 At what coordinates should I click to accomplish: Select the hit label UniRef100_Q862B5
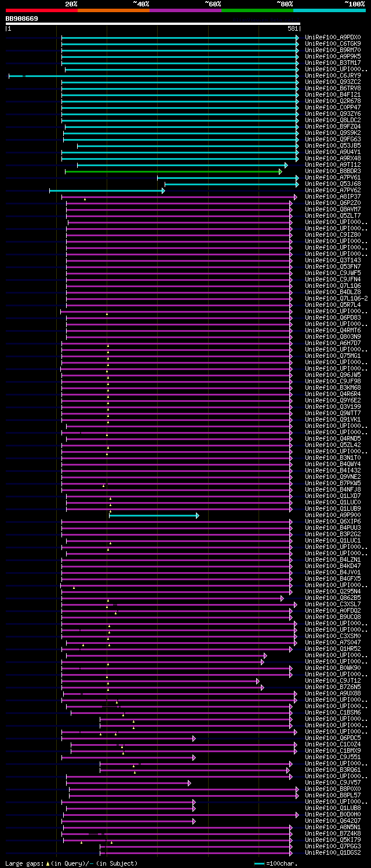[x=333, y=598]
